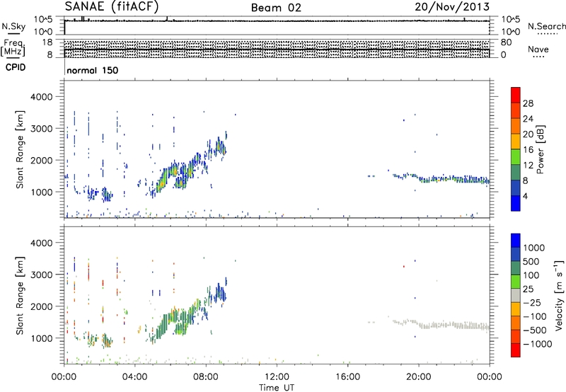Screen dimensions: 566x392
Task: Click the 'Velocity [m s-1]' colorbar label
Action: 559,295
